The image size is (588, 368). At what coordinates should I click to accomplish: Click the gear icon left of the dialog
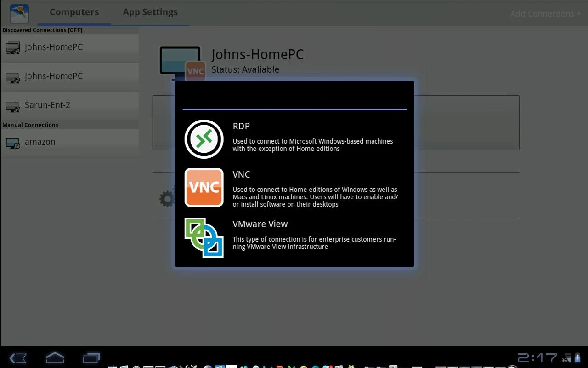167,198
